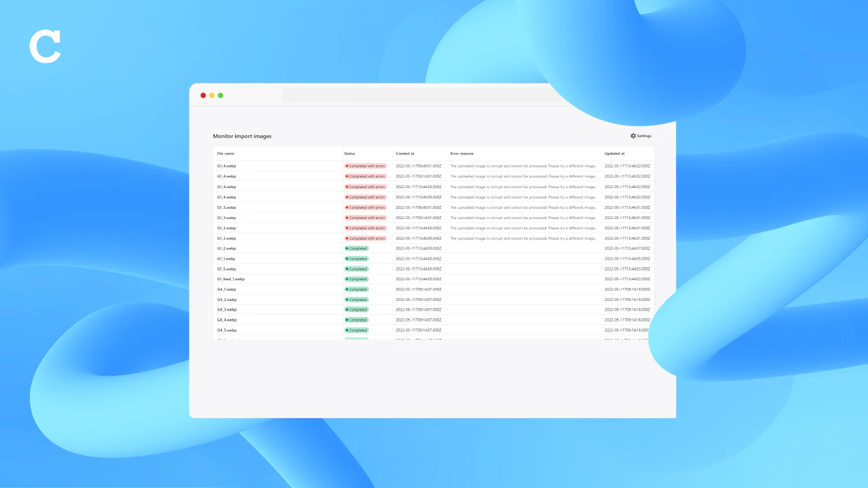868x488 pixels.
Task: Select G1_4.webp file name created at 09:14:01
Action: coord(227,176)
